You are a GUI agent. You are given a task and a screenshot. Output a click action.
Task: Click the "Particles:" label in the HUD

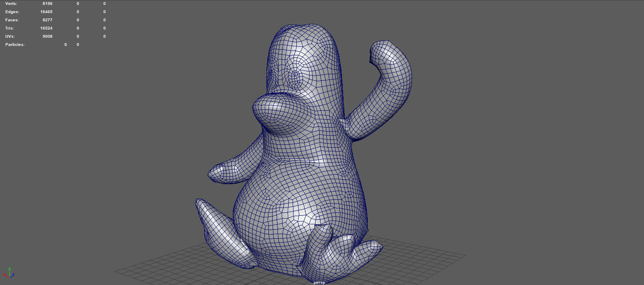pos(15,45)
